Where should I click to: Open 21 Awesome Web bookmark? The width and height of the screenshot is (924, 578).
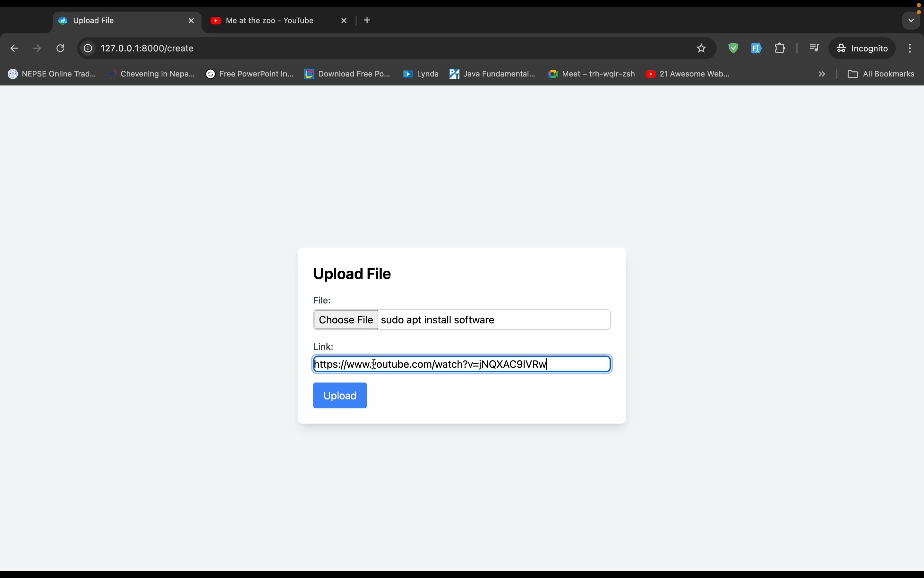tap(688, 74)
